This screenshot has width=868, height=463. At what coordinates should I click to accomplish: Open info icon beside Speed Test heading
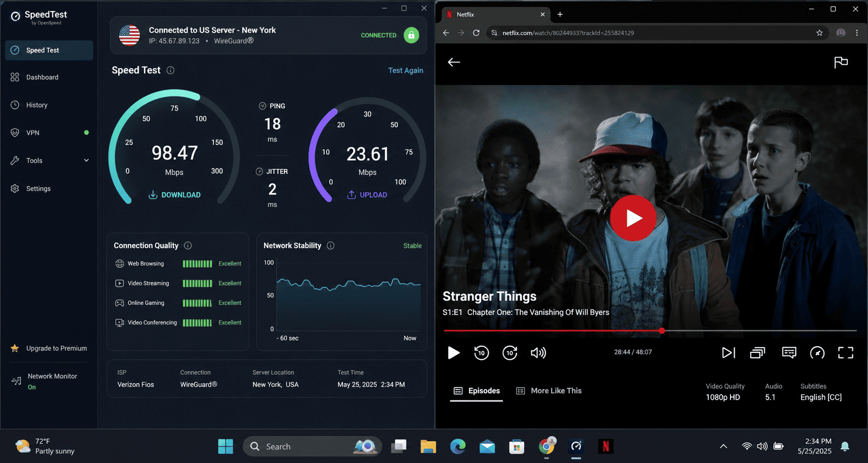click(170, 70)
